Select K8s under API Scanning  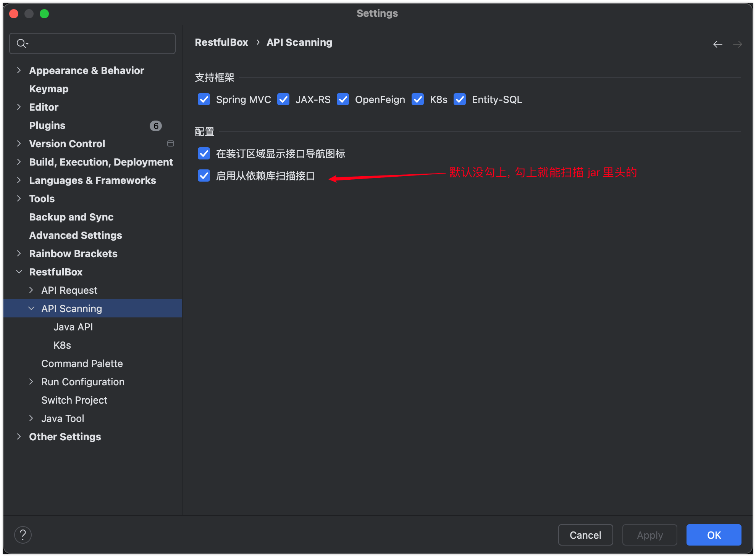[62, 345]
